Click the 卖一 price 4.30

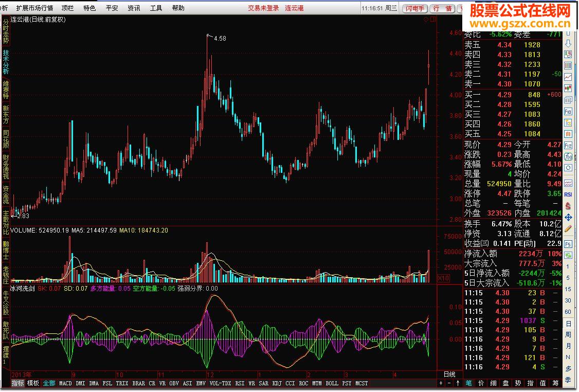pos(504,84)
